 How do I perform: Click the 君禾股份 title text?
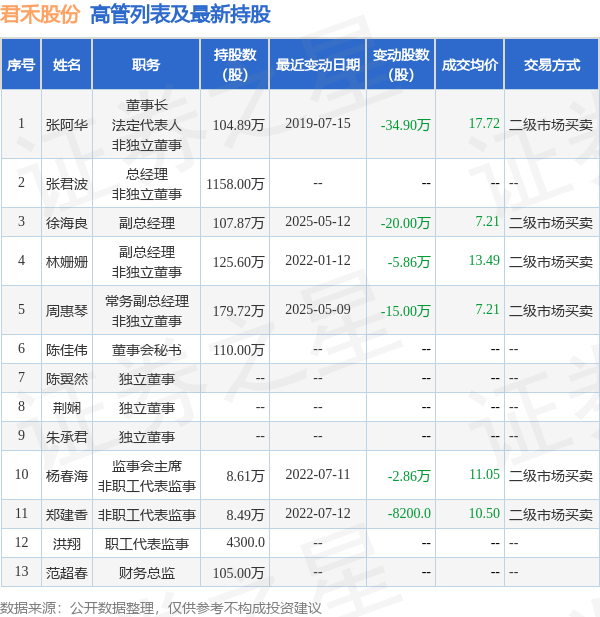click(x=40, y=15)
